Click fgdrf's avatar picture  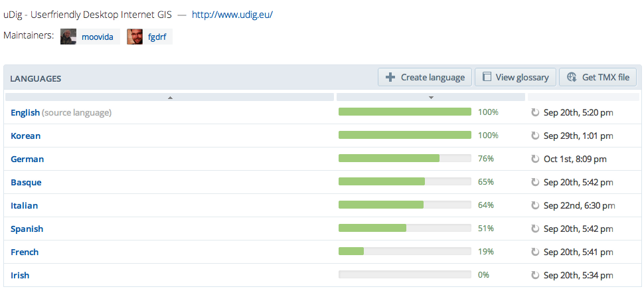[135, 37]
